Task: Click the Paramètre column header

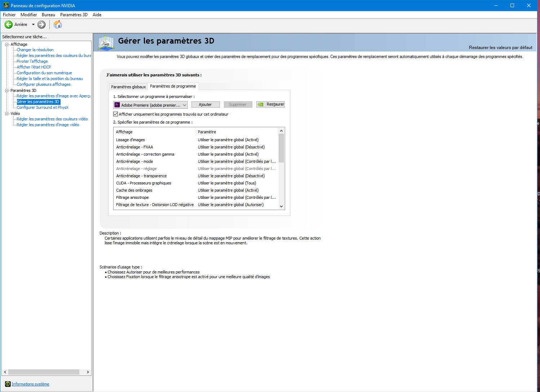Action: (x=237, y=132)
